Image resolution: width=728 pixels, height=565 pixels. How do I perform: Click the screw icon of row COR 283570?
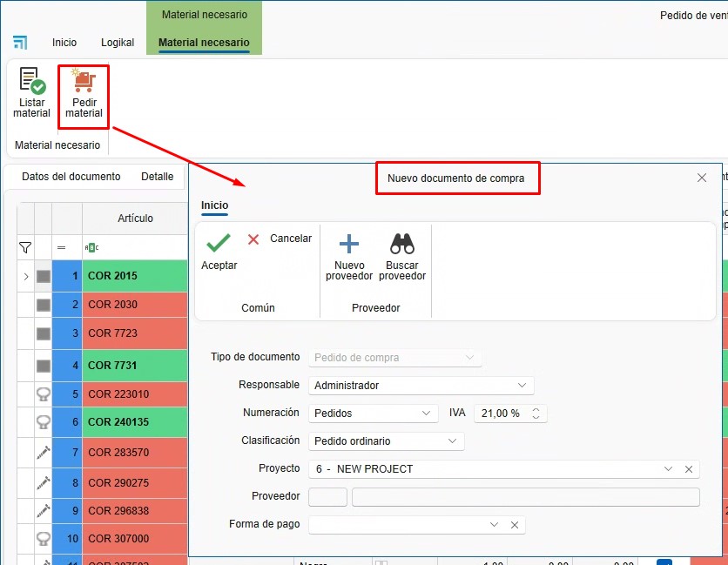[x=44, y=453]
